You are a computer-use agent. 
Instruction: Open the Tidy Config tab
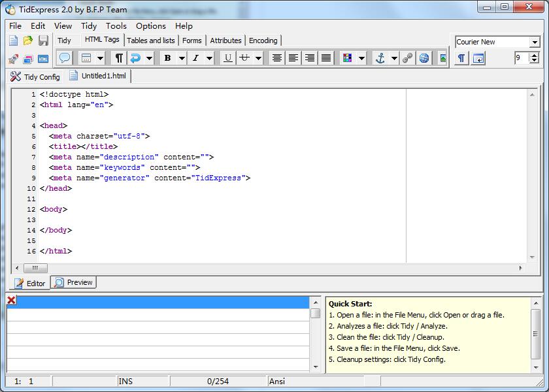coord(35,76)
